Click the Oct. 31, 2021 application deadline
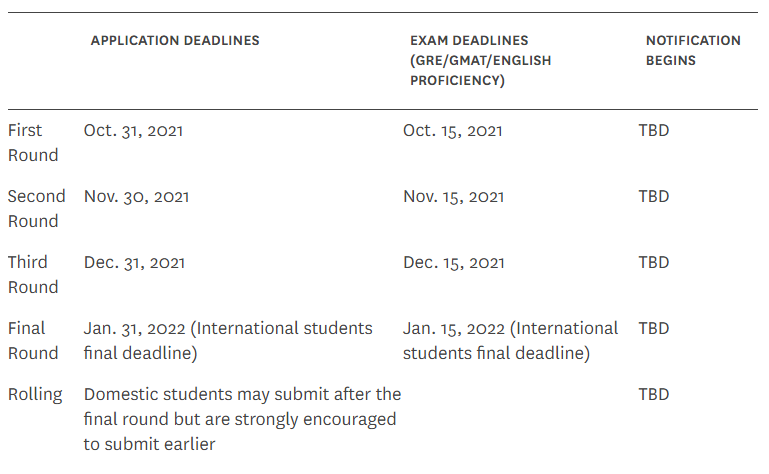This screenshot has width=769, height=474. point(133,131)
